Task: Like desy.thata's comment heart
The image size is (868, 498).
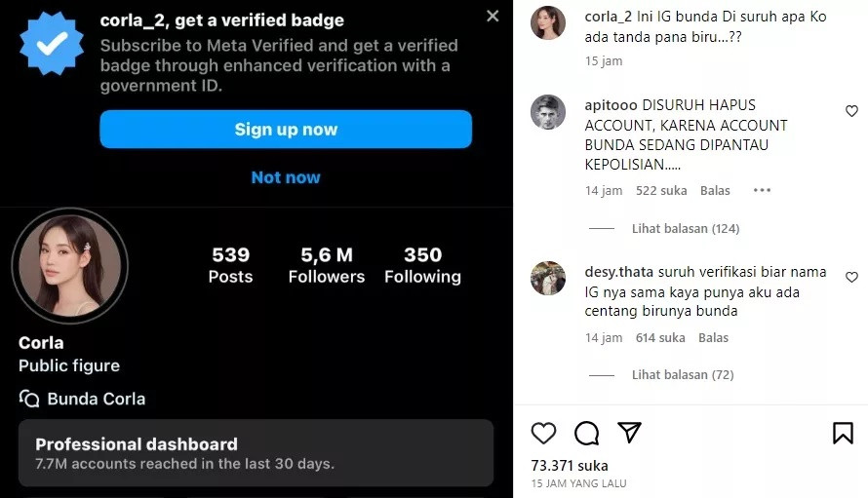Action: (x=851, y=277)
